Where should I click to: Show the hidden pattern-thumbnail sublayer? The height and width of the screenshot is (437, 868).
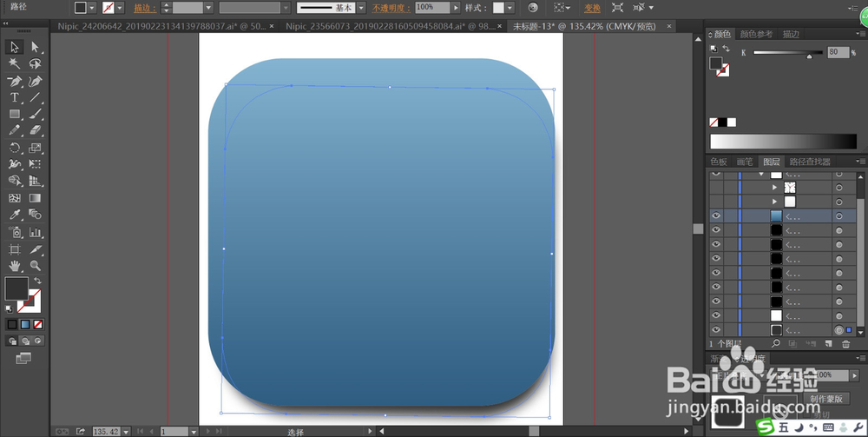pos(716,188)
